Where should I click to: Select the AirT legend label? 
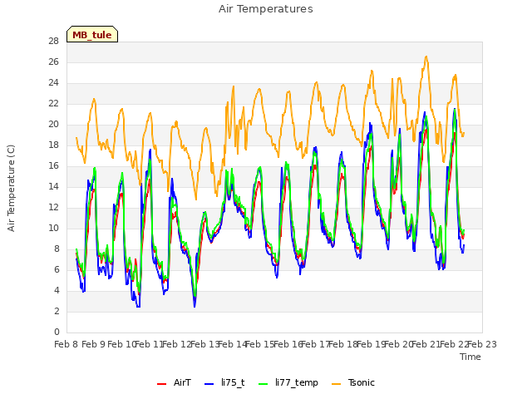pos(182,382)
